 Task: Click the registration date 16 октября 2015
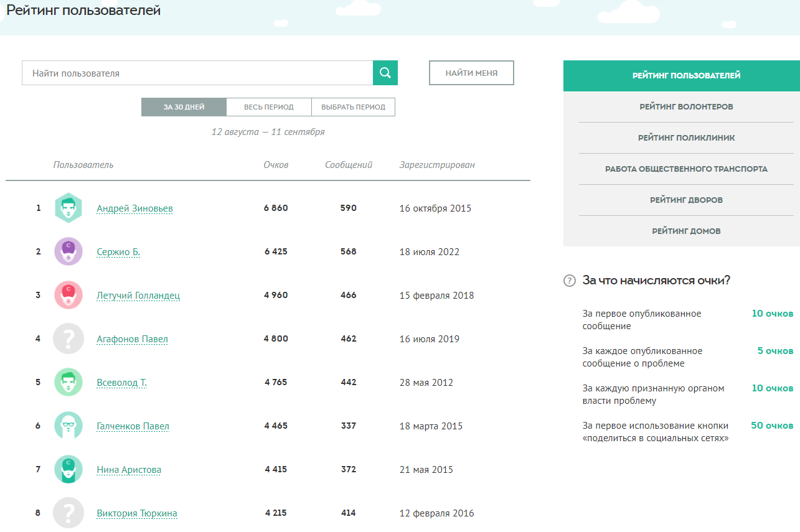point(435,208)
